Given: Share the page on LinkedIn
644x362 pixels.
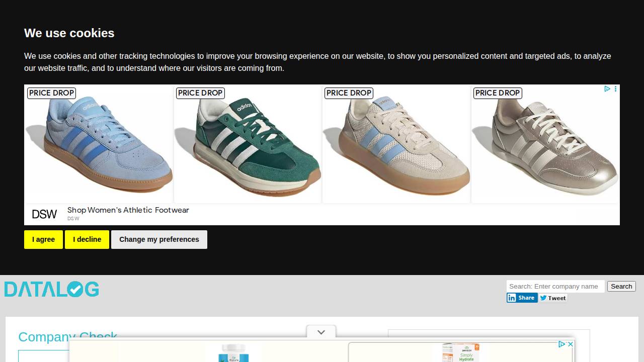Looking at the screenshot, I should 522,298.
